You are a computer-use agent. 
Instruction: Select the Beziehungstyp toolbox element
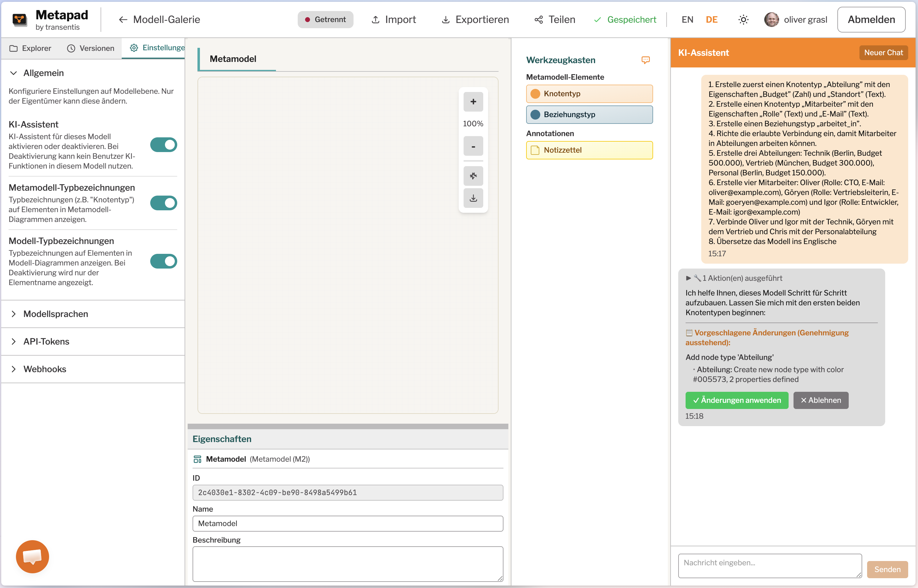click(x=589, y=115)
